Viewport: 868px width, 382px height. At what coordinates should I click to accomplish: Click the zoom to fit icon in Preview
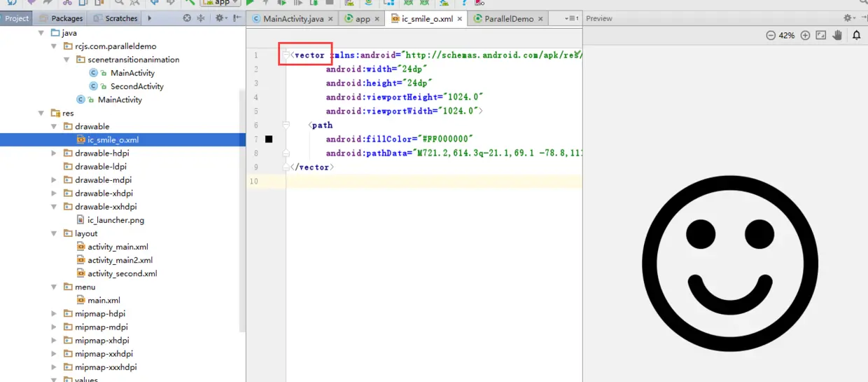(x=821, y=35)
